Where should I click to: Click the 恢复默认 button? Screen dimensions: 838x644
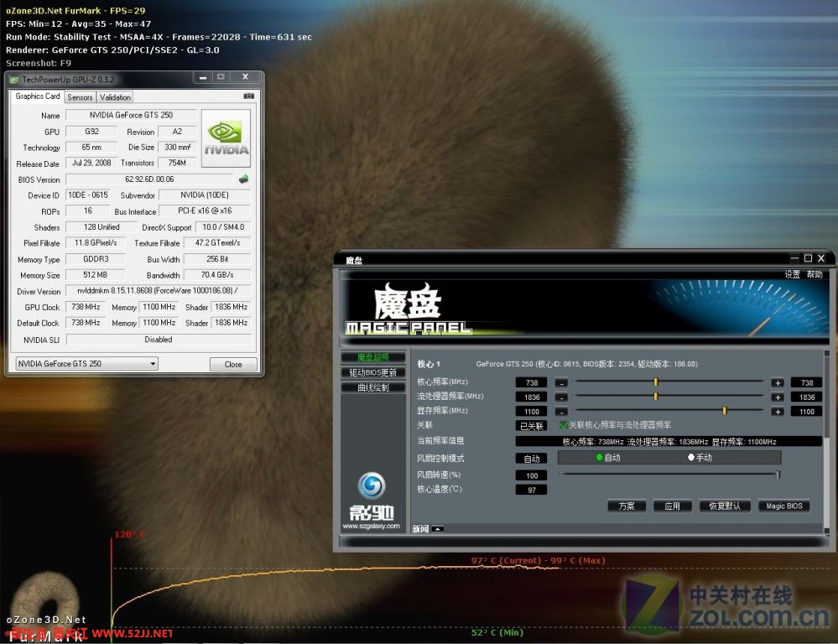coord(725,506)
